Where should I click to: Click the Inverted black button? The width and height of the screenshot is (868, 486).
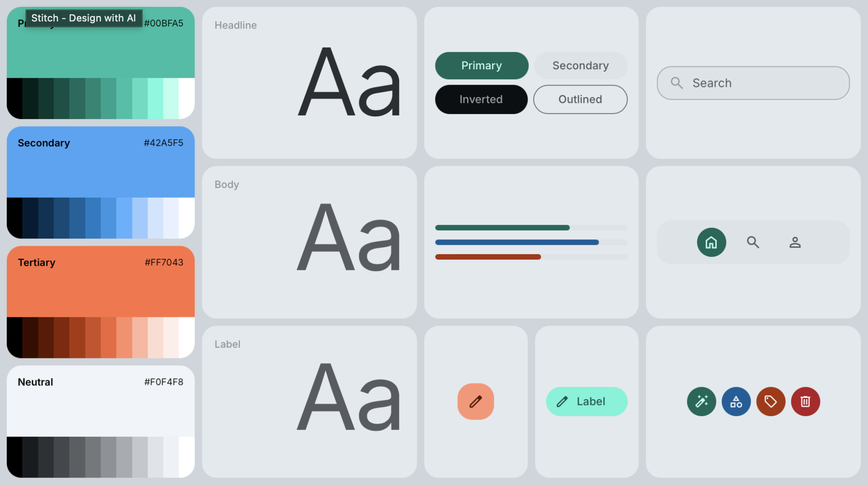coord(481,99)
